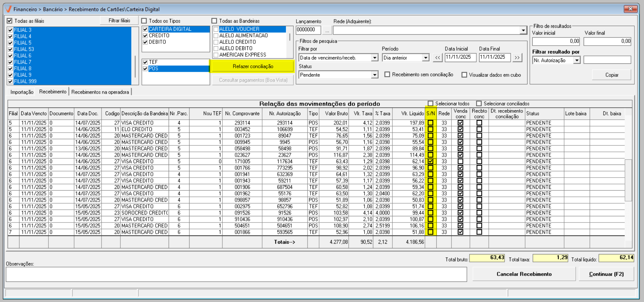The height and width of the screenshot is (302, 644).
Task: Expand the Filtrar por dropdown
Action: tap(375, 58)
